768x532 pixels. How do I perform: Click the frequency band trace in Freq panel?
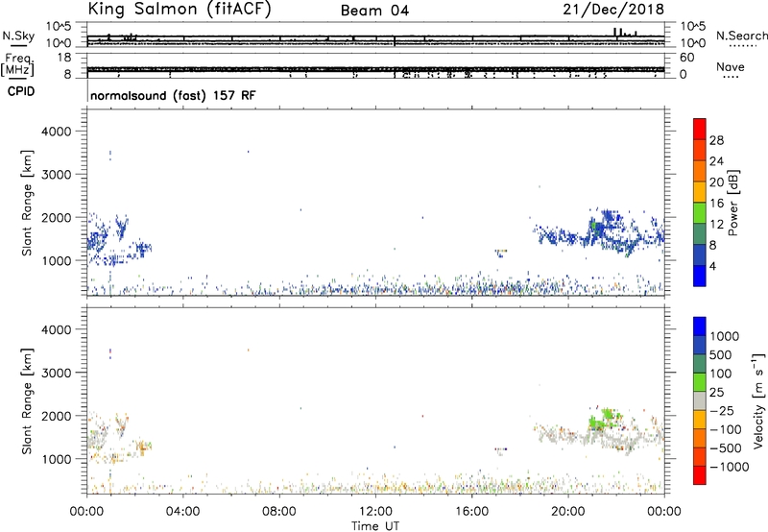(375, 69)
